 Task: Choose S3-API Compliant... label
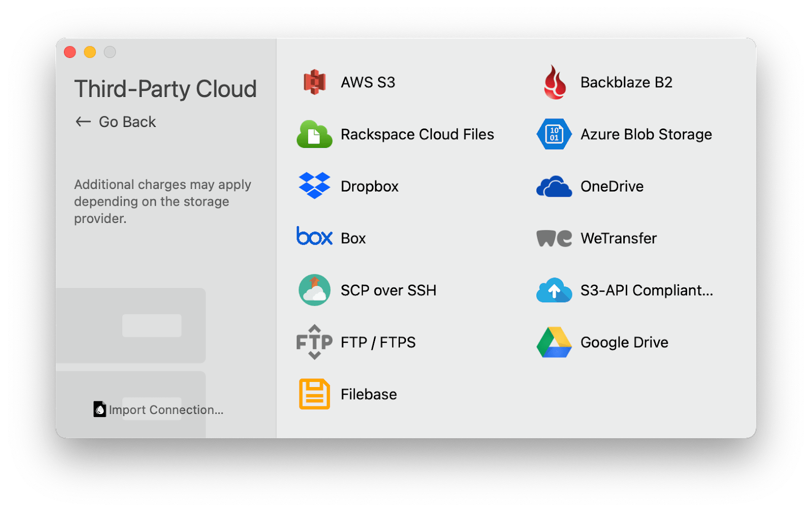(x=647, y=290)
